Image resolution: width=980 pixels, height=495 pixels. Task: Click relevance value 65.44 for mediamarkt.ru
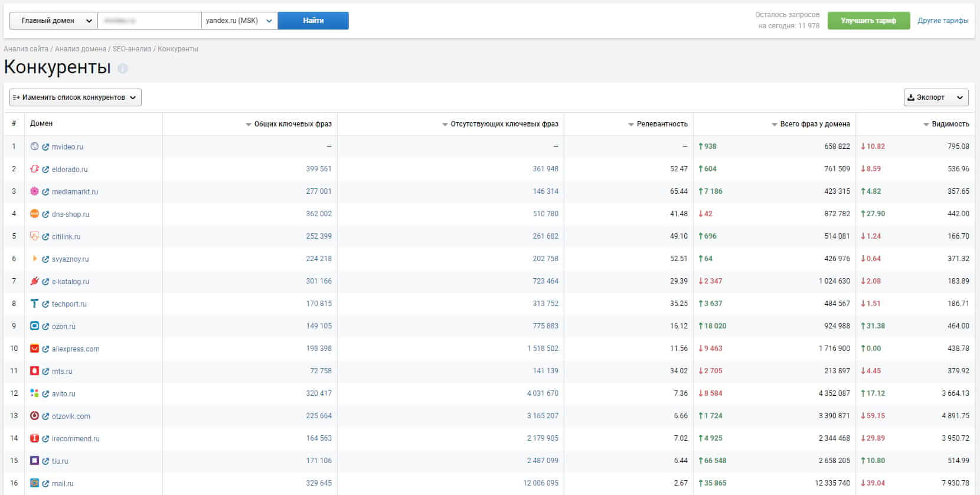pyautogui.click(x=679, y=191)
